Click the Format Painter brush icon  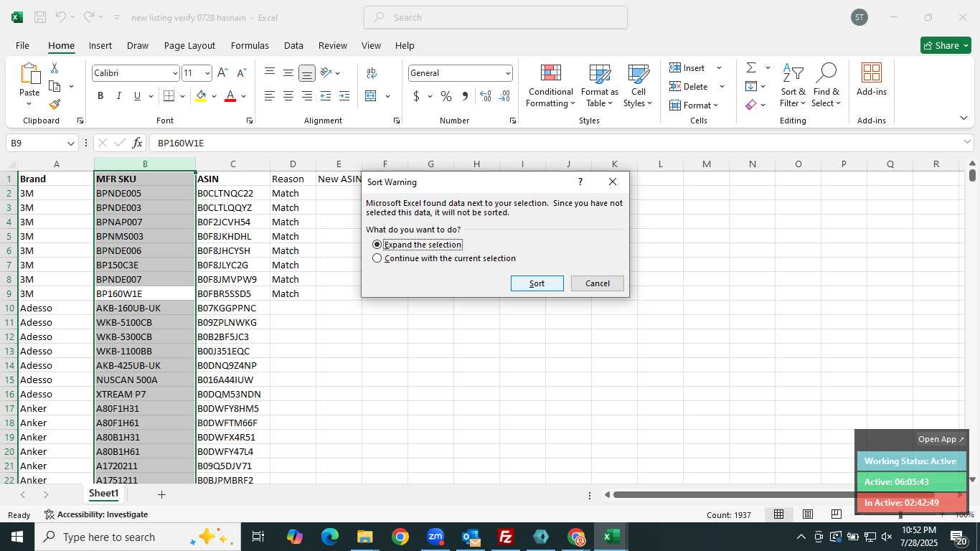pyautogui.click(x=55, y=104)
